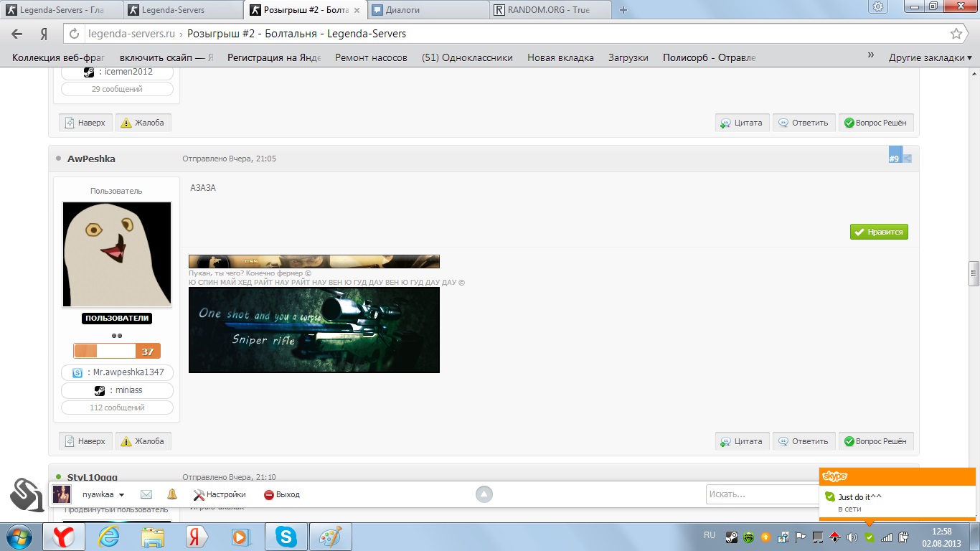Click AwPeshka owl avatar image
This screenshot has height=551, width=980.
[x=117, y=255]
